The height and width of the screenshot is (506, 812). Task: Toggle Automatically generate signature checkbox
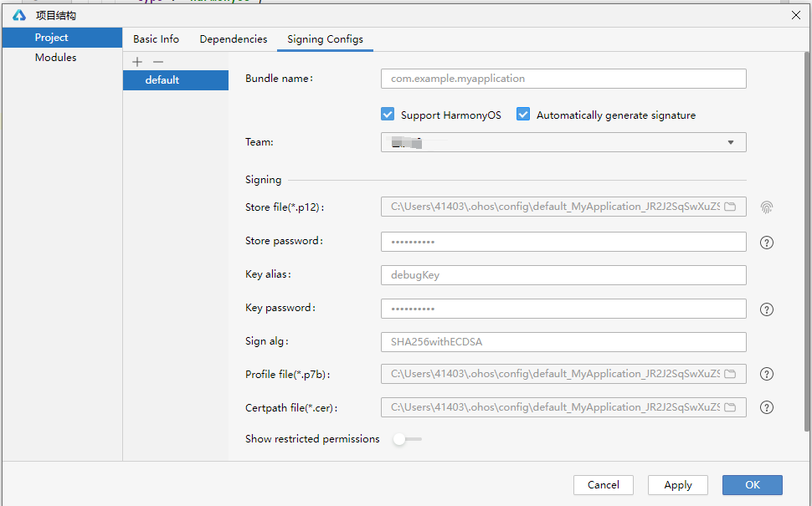[523, 115]
